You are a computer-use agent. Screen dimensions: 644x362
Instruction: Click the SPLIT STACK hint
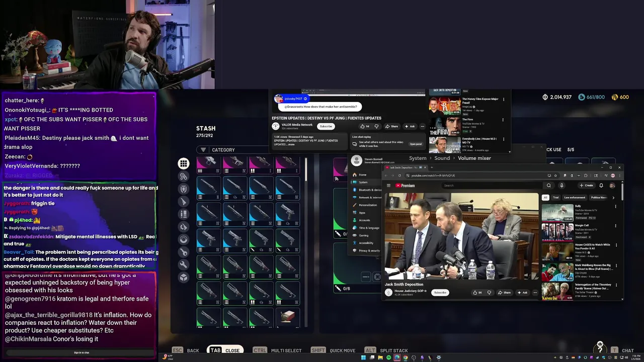[x=394, y=350]
